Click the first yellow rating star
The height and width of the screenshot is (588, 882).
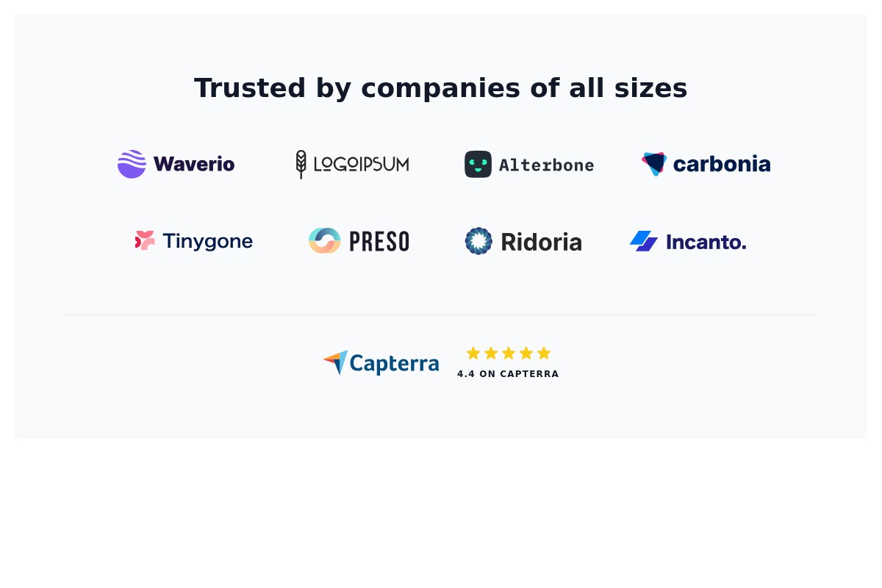click(x=473, y=354)
